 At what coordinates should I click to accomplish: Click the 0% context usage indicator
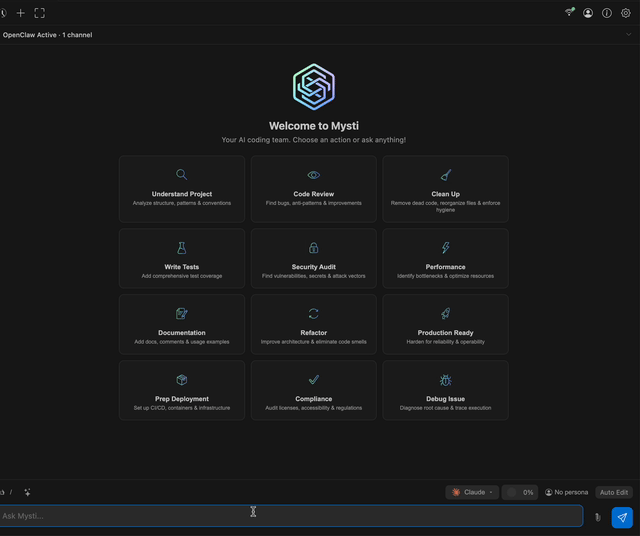click(x=519, y=492)
